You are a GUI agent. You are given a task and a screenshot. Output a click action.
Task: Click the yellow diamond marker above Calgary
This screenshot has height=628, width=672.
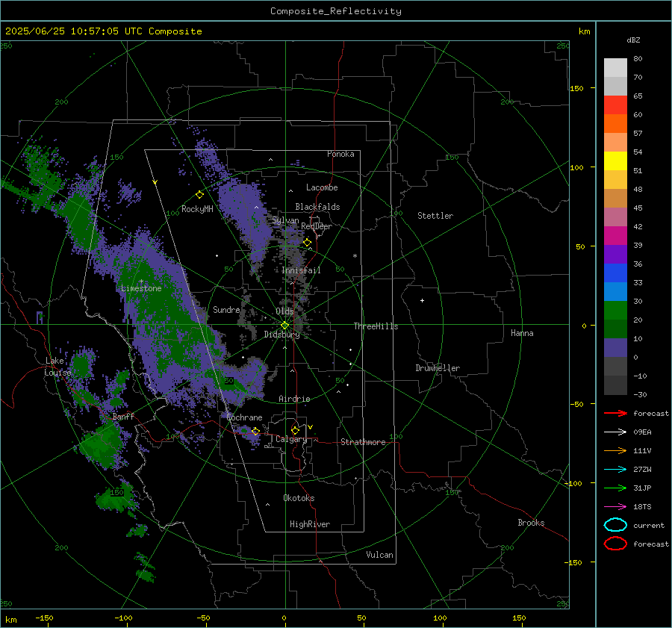[x=295, y=430]
